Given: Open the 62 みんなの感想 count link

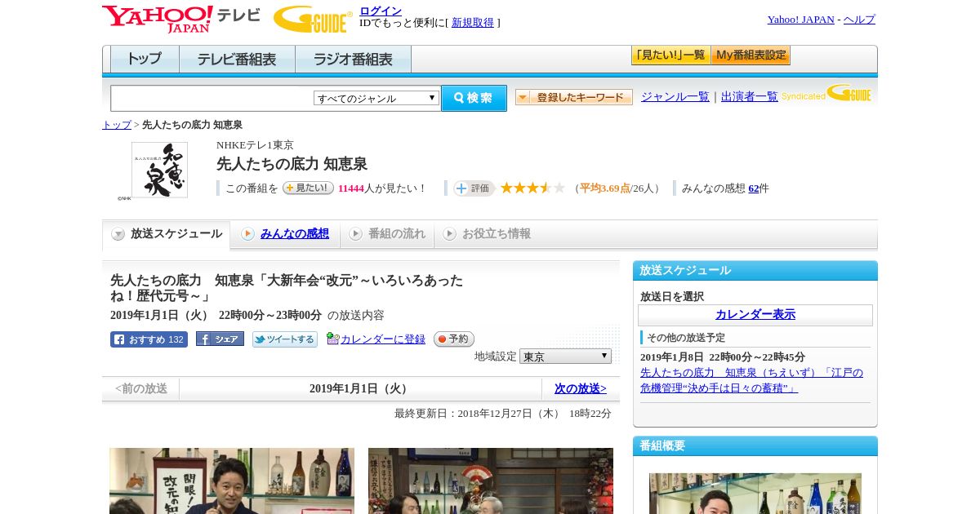Looking at the screenshot, I should [x=753, y=188].
